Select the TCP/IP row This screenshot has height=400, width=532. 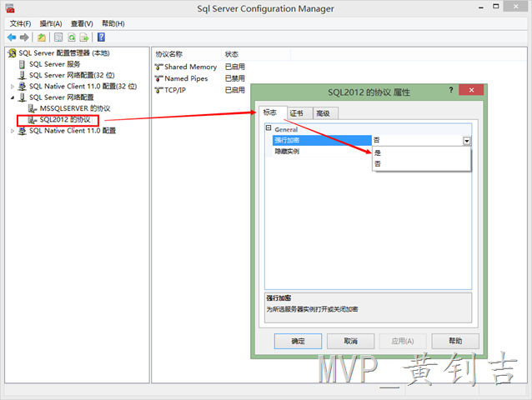[x=202, y=90]
